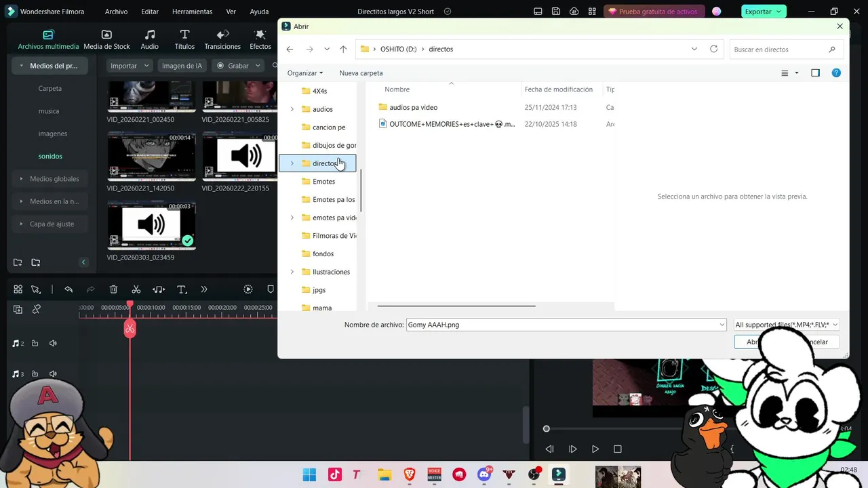Open the Títulos tab
This screenshot has height=488, width=868.
(x=184, y=40)
